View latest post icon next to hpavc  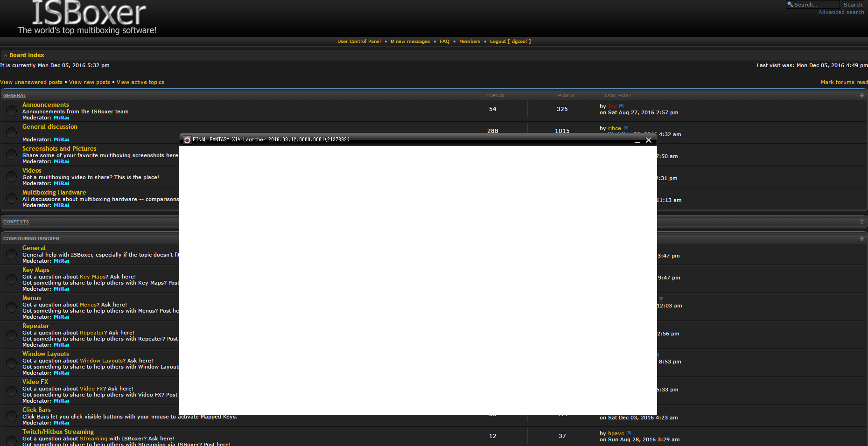click(x=629, y=433)
